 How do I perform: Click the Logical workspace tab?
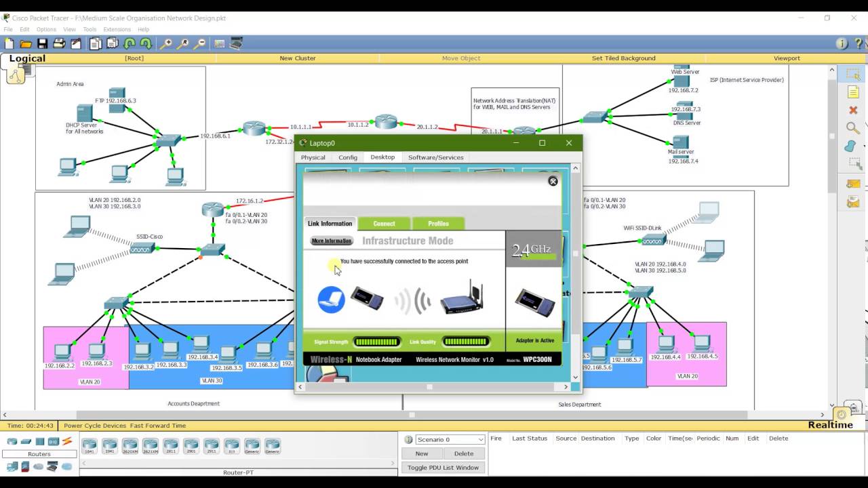27,58
